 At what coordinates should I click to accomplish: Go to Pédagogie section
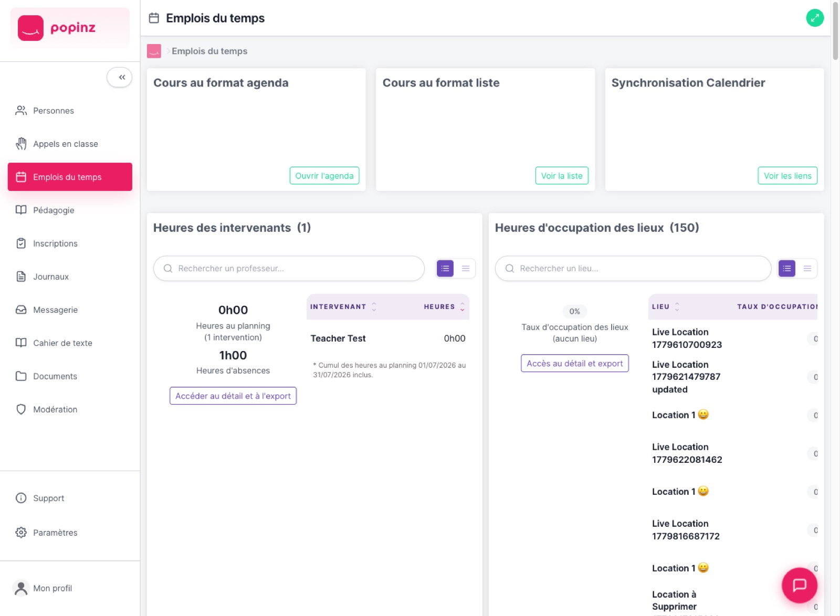[70, 210]
